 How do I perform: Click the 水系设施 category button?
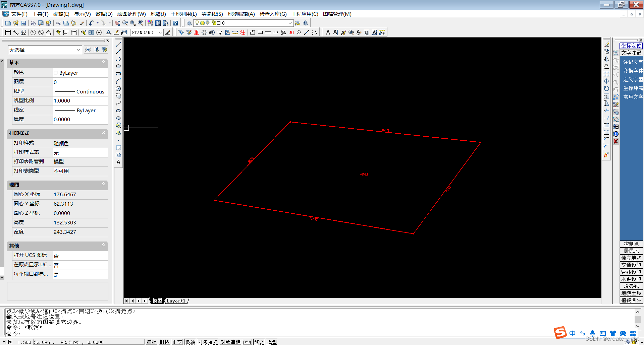point(631,279)
